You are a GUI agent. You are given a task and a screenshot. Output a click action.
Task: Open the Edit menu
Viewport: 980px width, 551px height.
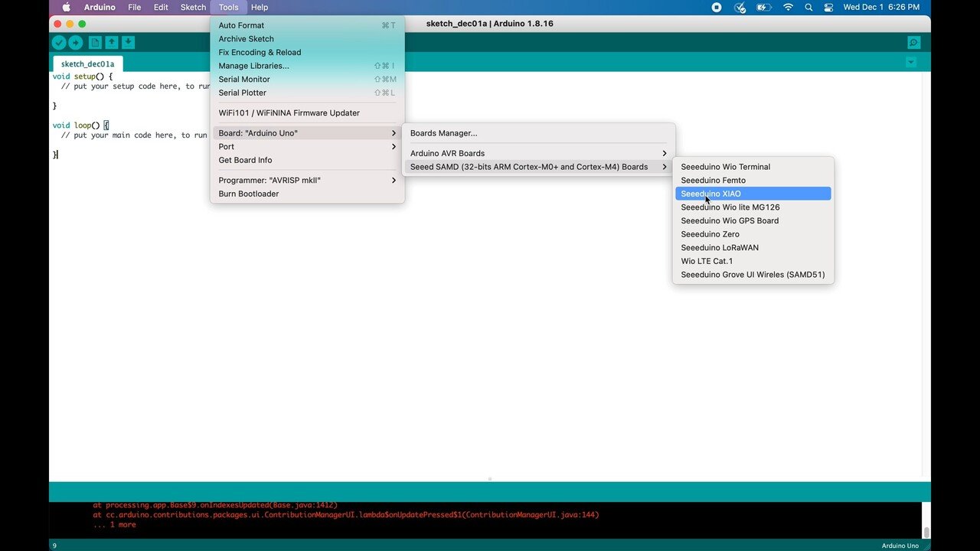(x=161, y=7)
